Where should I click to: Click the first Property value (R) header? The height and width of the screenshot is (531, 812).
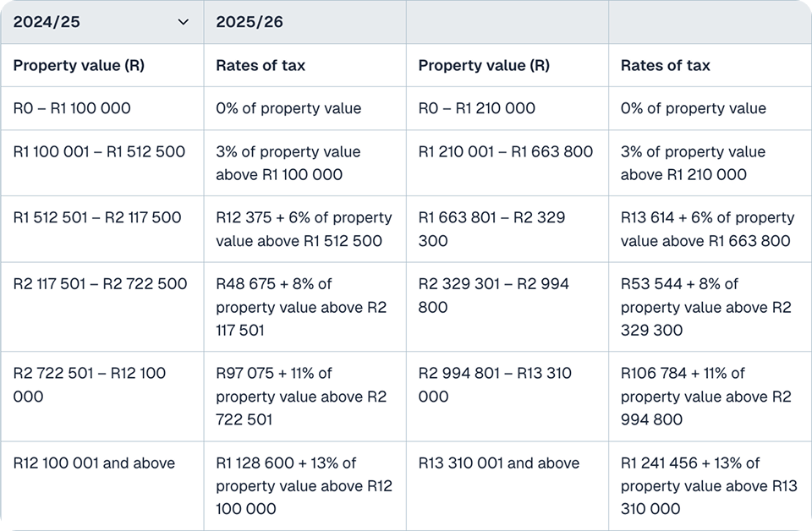coord(79,65)
